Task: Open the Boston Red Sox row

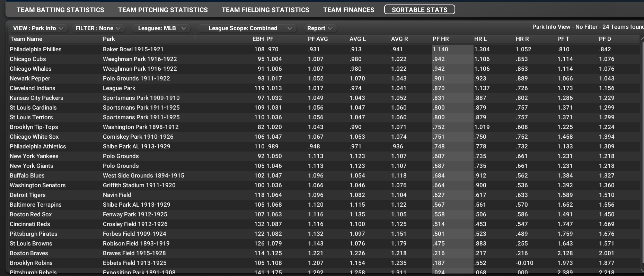Action: click(x=31, y=214)
